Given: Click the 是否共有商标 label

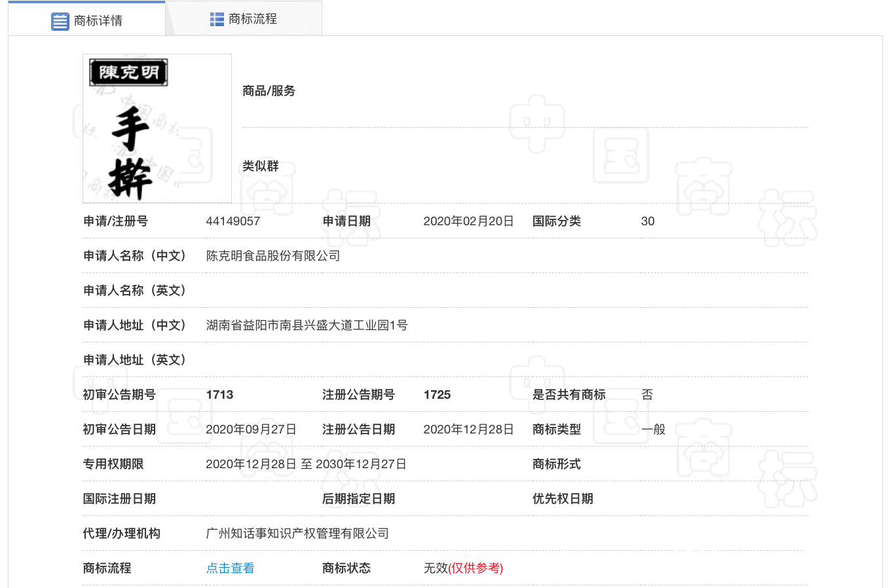Looking at the screenshot, I should (569, 395).
